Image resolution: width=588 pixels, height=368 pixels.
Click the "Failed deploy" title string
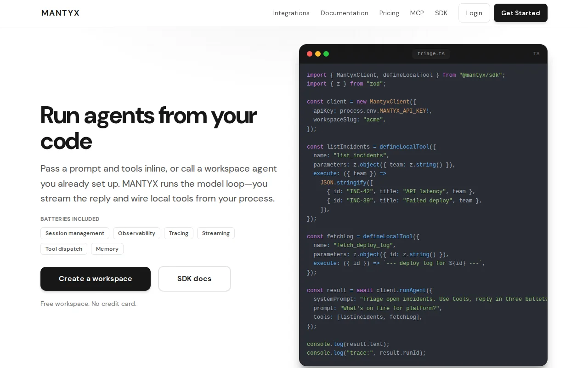click(428, 201)
